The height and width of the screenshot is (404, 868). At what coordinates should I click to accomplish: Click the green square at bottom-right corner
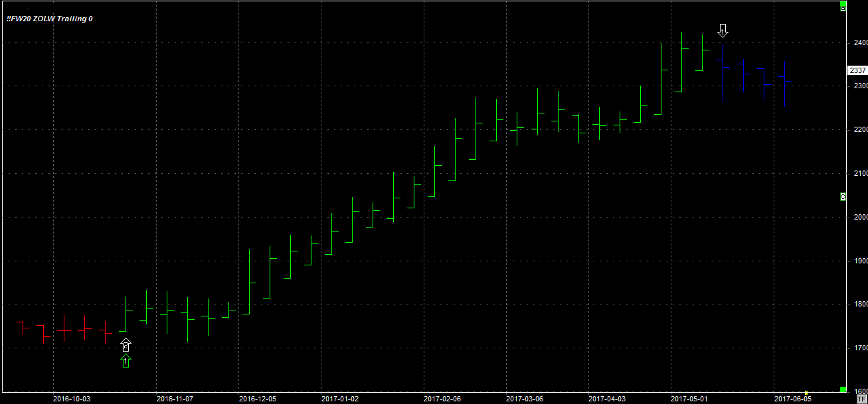pyautogui.click(x=843, y=389)
